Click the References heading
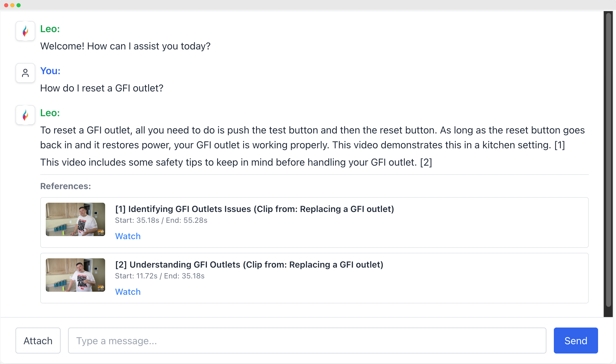The height and width of the screenshot is (364, 616). [x=66, y=186]
